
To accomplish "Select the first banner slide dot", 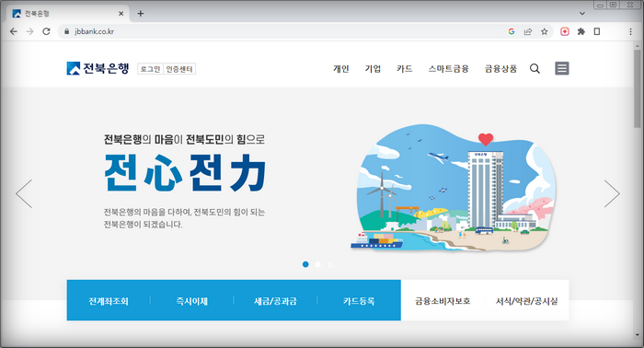I will point(305,264).
